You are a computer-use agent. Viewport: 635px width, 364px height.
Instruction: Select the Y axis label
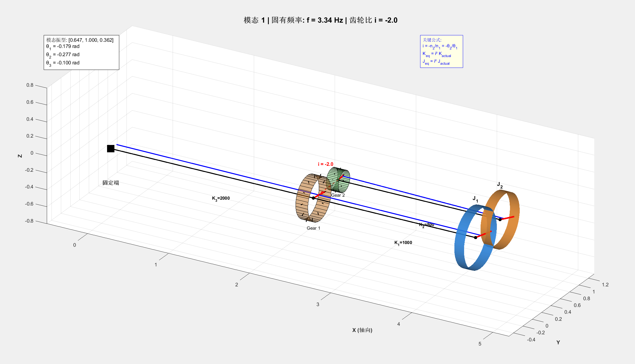(x=558, y=343)
